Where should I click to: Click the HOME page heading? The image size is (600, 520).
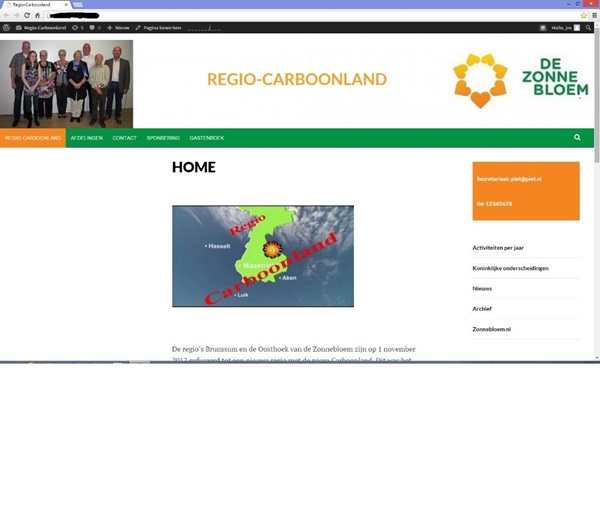[194, 167]
